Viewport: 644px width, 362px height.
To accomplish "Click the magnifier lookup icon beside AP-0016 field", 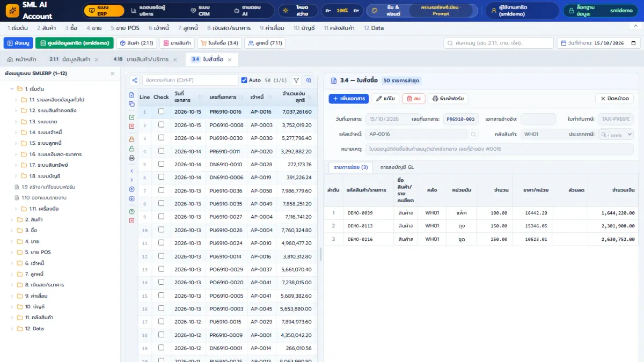I will tap(474, 134).
